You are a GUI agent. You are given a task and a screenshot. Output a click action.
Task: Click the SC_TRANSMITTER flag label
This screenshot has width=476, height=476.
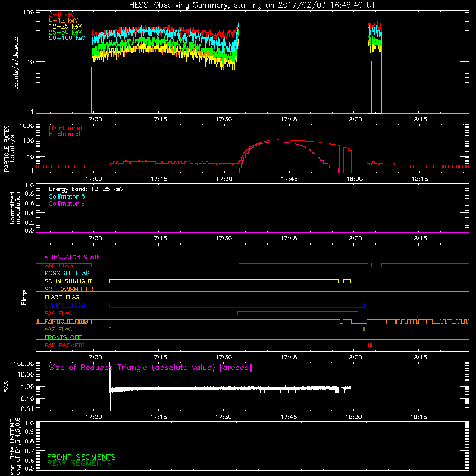tap(68, 289)
